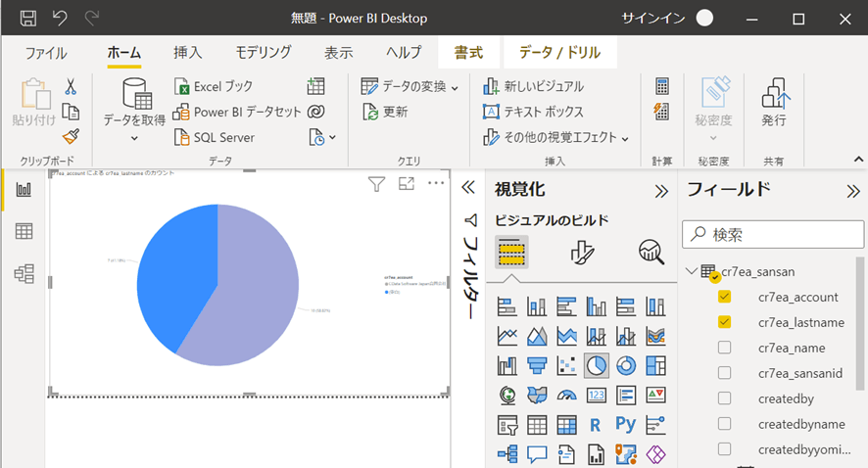
Task: Open the Format visual brush tab
Action: tap(581, 253)
